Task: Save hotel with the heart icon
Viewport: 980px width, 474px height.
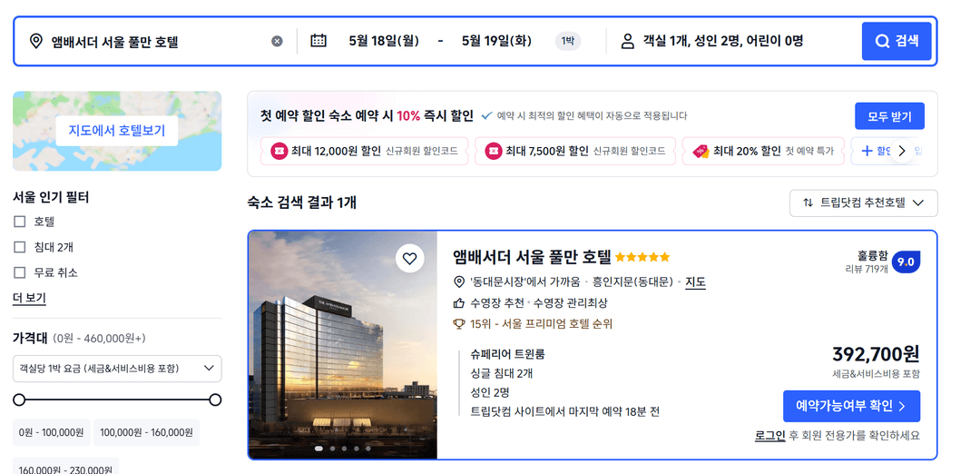Action: tap(409, 258)
